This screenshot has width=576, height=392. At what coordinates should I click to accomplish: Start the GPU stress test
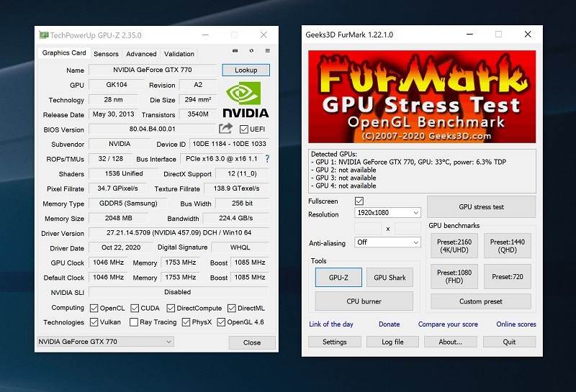click(x=481, y=207)
